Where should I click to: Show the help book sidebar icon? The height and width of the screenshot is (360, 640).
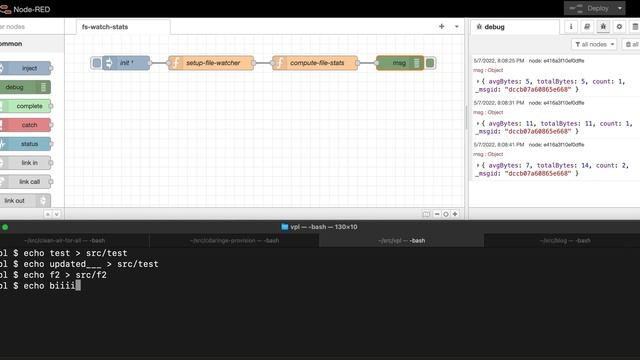click(587, 27)
